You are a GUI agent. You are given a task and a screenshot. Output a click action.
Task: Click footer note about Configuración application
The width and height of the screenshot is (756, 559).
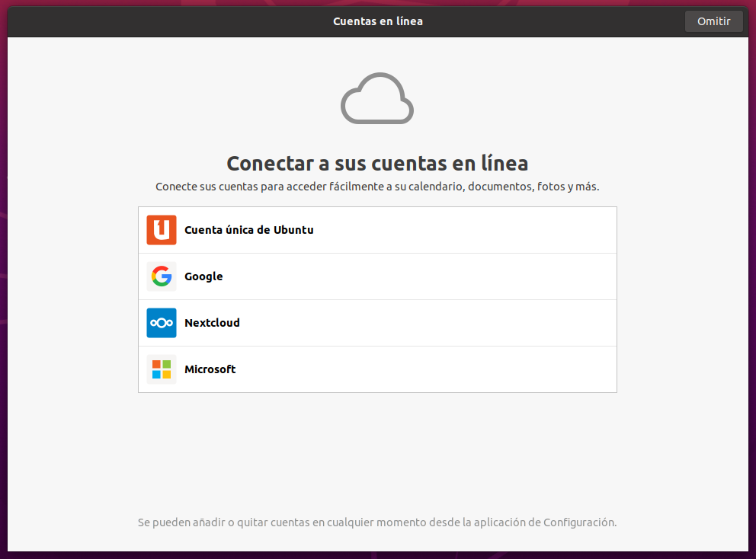(377, 522)
